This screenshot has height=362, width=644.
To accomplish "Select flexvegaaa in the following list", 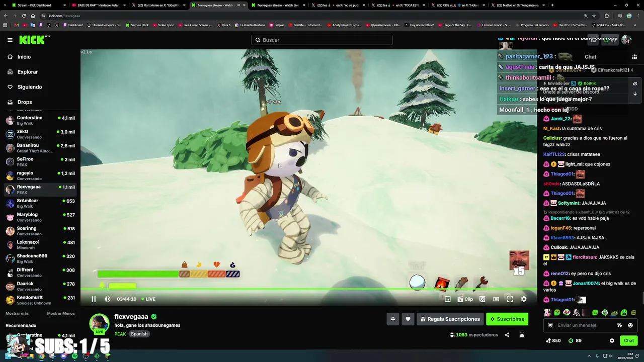I will 40,190.
